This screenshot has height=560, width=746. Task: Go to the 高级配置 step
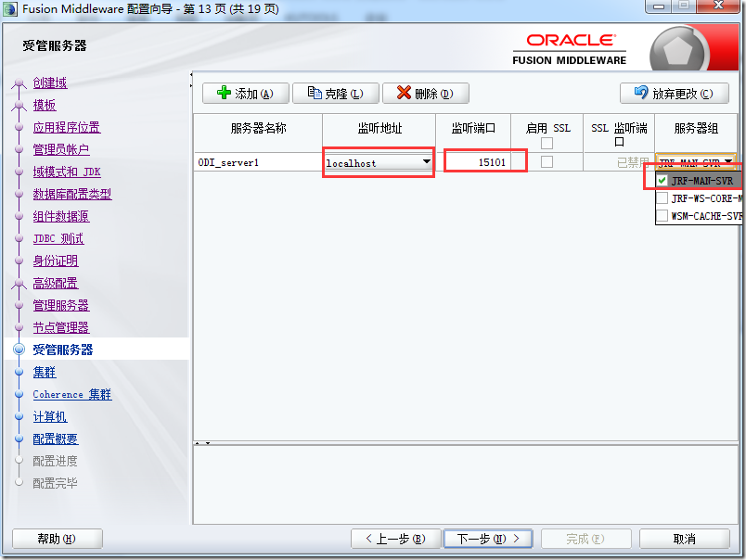(x=55, y=284)
